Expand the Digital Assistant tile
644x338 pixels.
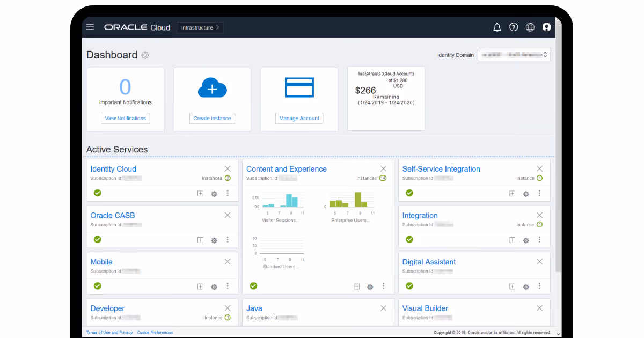tap(512, 287)
